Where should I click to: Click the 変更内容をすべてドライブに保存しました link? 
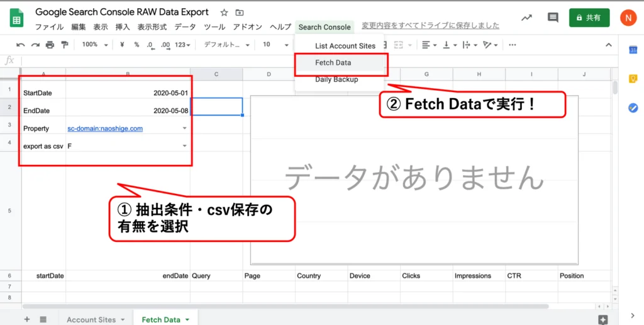[430, 26]
